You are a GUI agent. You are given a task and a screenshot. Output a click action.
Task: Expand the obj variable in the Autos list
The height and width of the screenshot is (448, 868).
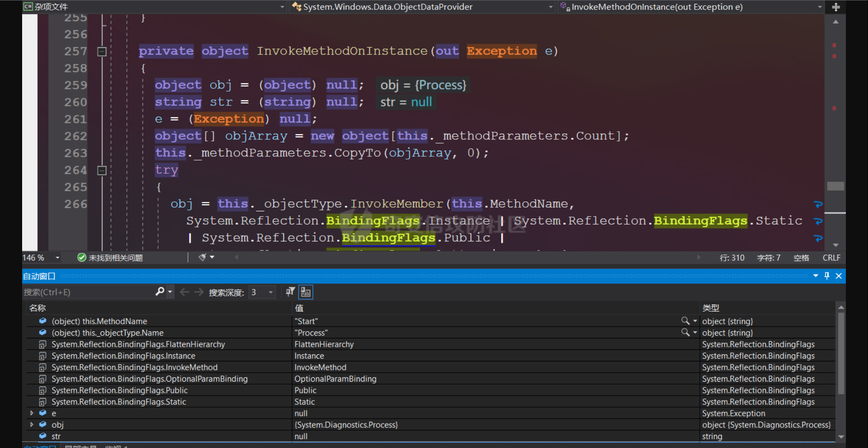coord(32,424)
